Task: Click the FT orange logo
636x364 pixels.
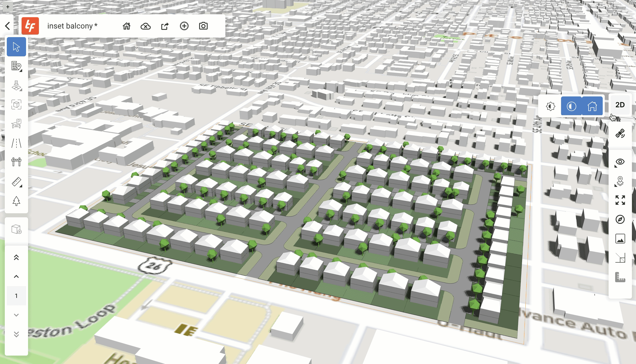Action: coord(30,26)
